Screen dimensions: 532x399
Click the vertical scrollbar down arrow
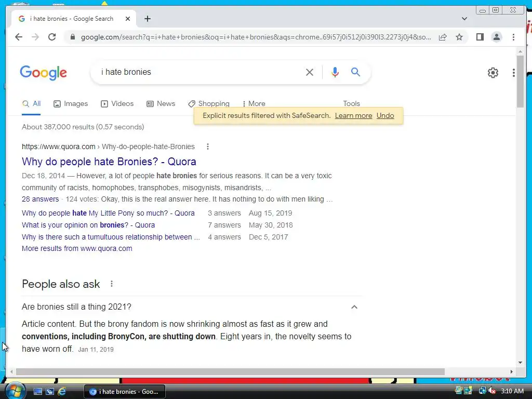(x=520, y=362)
